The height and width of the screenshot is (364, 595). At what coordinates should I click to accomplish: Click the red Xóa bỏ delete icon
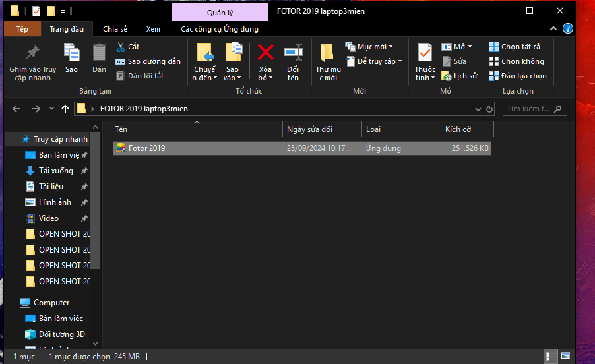click(x=266, y=52)
